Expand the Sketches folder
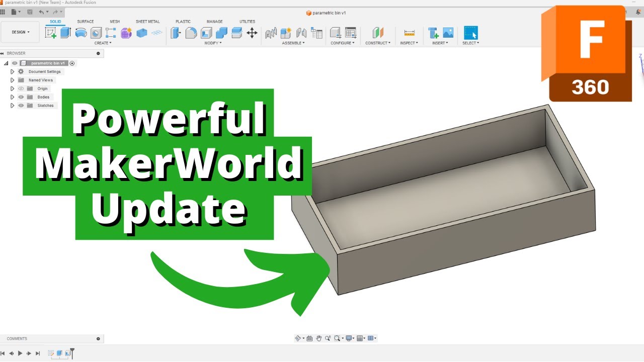 point(13,106)
